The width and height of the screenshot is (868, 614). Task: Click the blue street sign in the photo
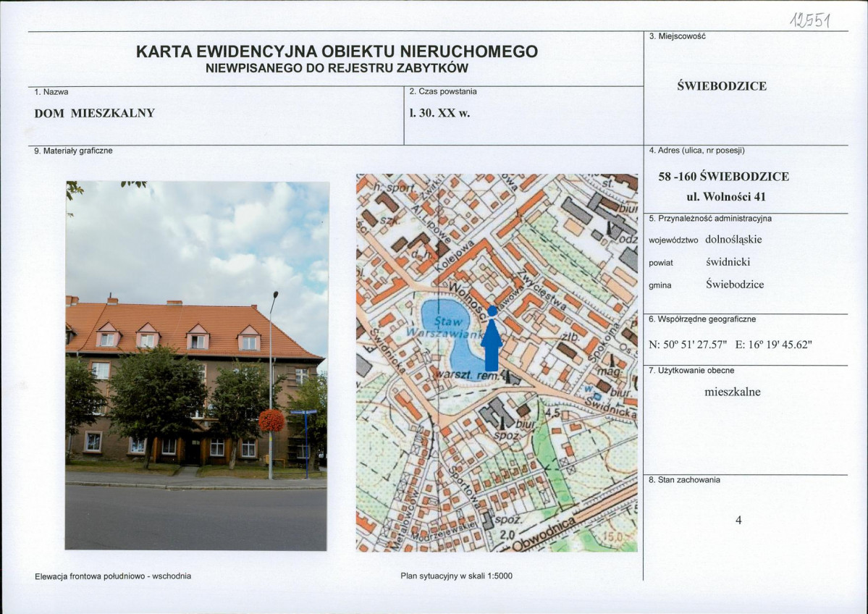coord(303,412)
